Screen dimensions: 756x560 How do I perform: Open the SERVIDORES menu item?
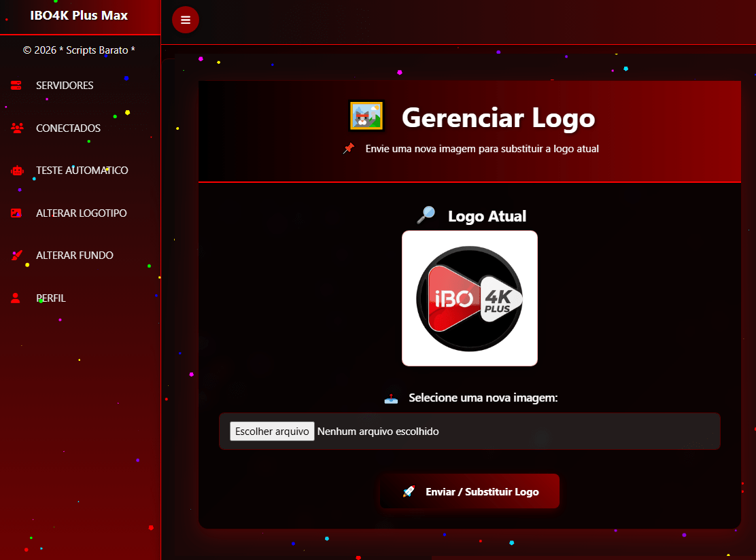pos(65,86)
